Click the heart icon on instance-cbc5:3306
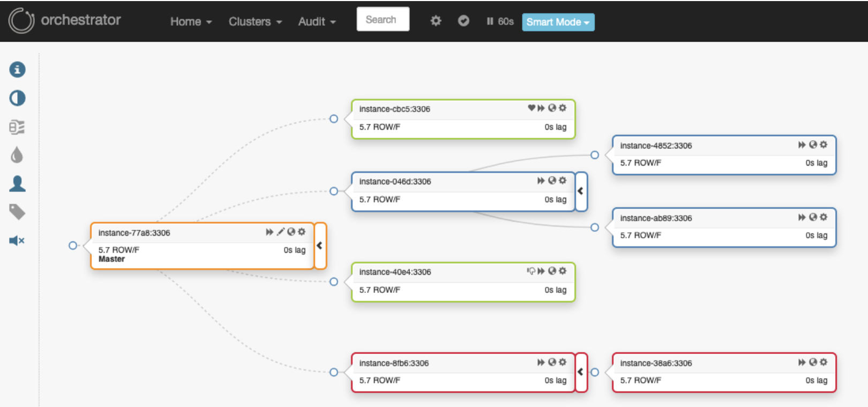 [x=532, y=108]
